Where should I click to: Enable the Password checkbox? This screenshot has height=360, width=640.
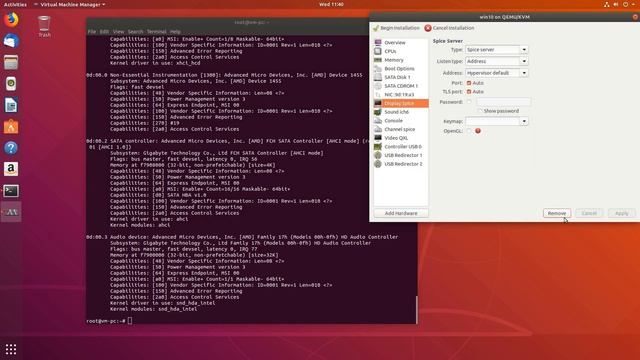[469, 102]
